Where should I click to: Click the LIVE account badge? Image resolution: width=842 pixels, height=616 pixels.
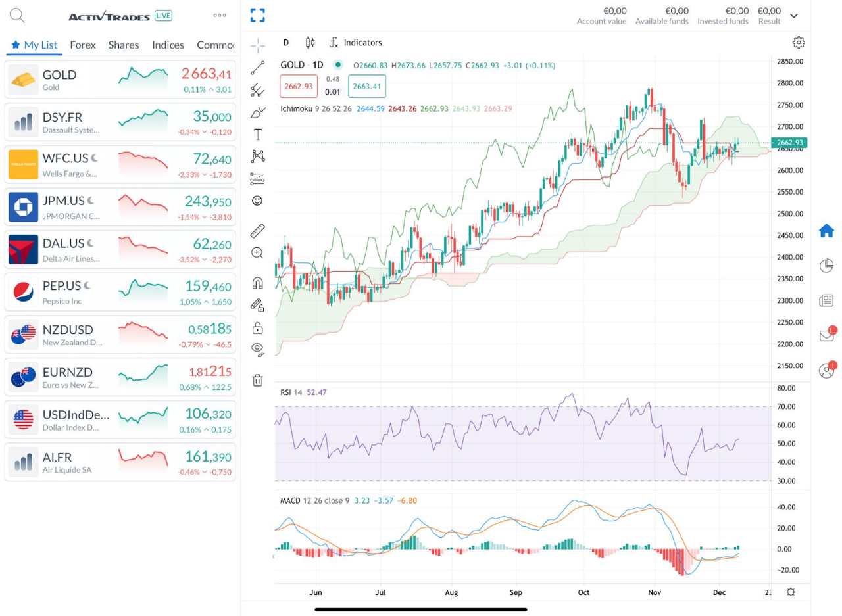point(163,15)
